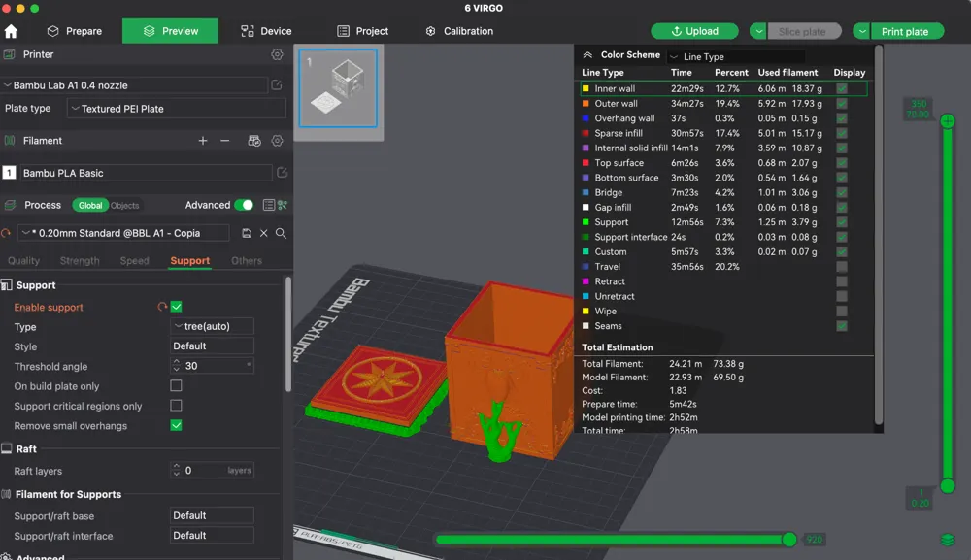Open the Support/raft interface filament dropdown
971x560 pixels.
(212, 535)
